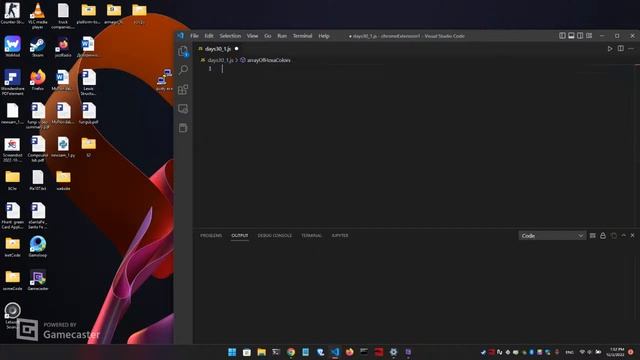
Task: Click the days30_1.js breadcrumb item
Action: click(220, 60)
